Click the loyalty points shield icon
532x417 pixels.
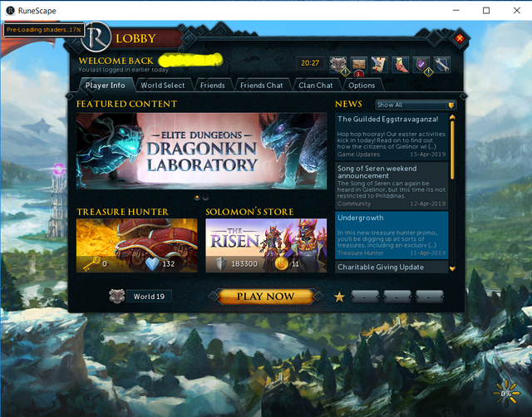click(221, 263)
